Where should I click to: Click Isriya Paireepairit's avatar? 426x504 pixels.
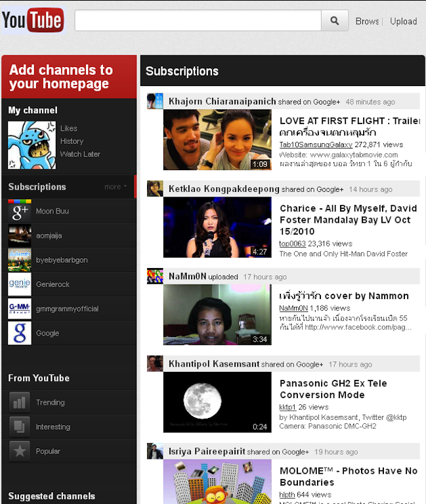pyautogui.click(x=155, y=451)
